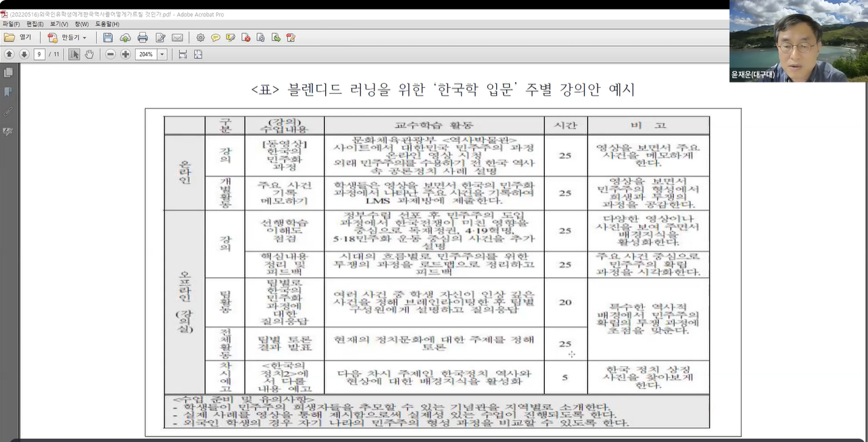The height and width of the screenshot is (442, 868).
Task: Click the 주요 사건 기록 메모하기 cell
Action: coord(283,193)
